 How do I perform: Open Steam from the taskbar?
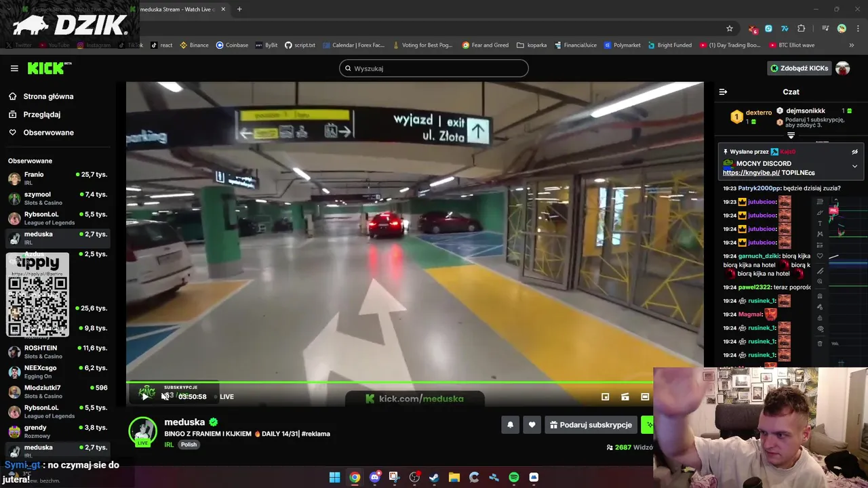coord(434,477)
